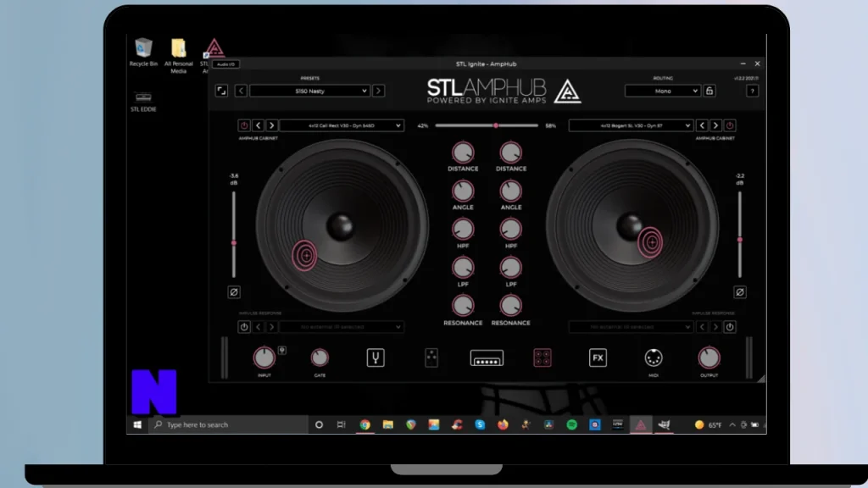The image size is (868, 488).
Task: Open Google Chrome from the taskbar
Action: 364,424
